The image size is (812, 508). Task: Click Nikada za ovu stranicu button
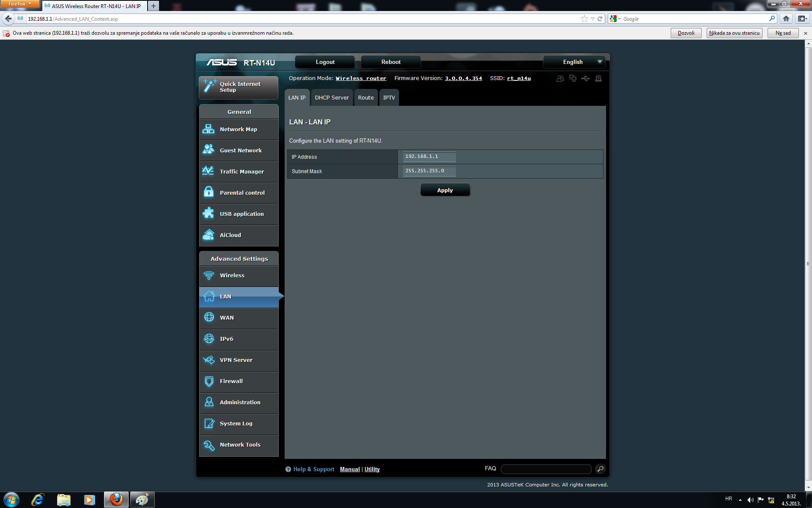coord(734,33)
